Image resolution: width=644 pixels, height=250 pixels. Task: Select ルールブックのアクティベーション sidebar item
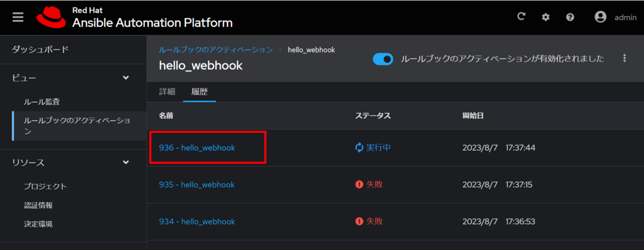[x=78, y=126]
